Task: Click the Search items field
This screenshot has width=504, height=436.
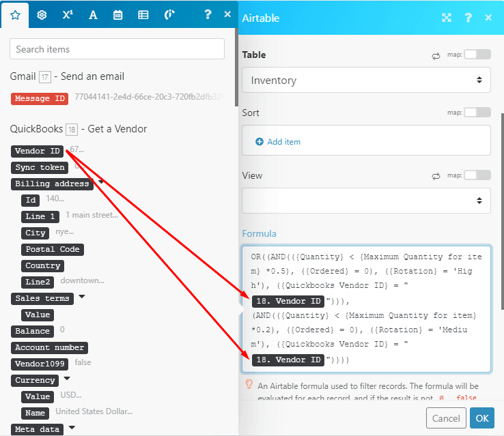Action: (x=117, y=49)
